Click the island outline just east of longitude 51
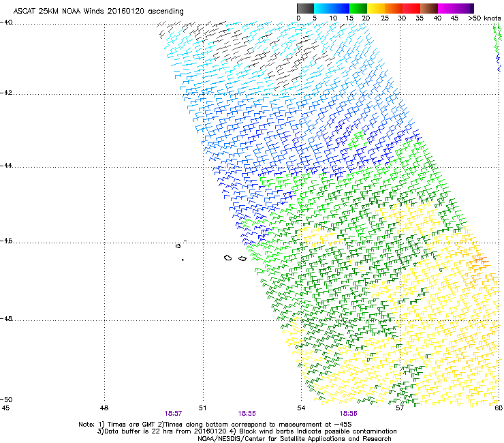The image size is (504, 443). 228,258
